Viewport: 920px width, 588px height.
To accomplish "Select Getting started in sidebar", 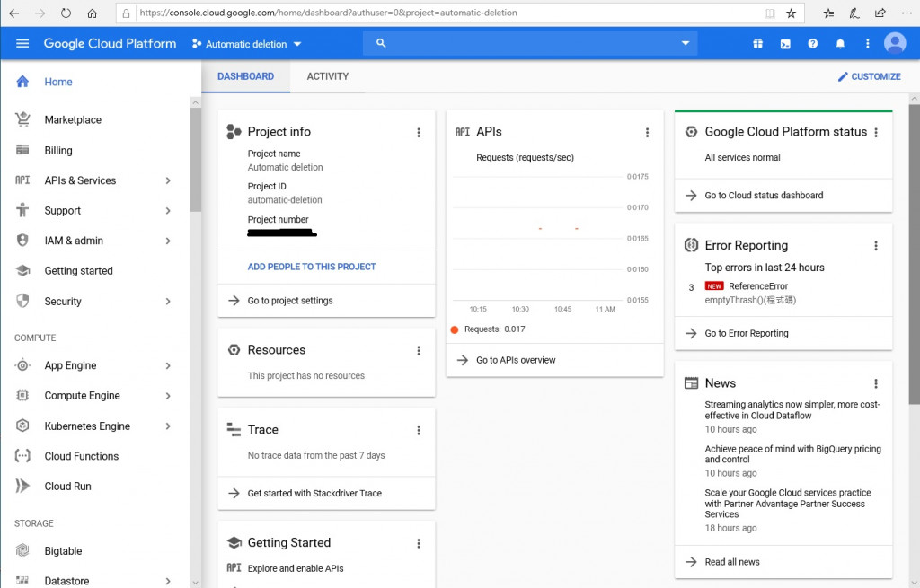I will [79, 271].
